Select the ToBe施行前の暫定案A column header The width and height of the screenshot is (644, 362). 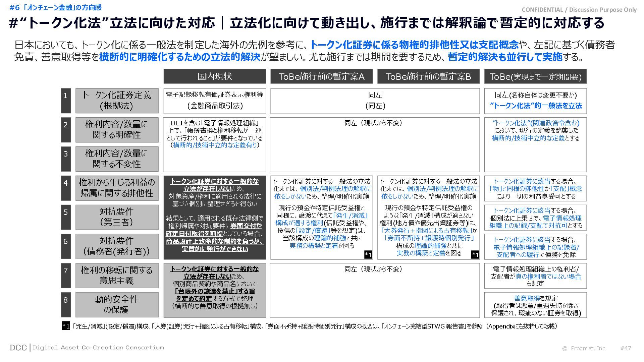(x=321, y=76)
